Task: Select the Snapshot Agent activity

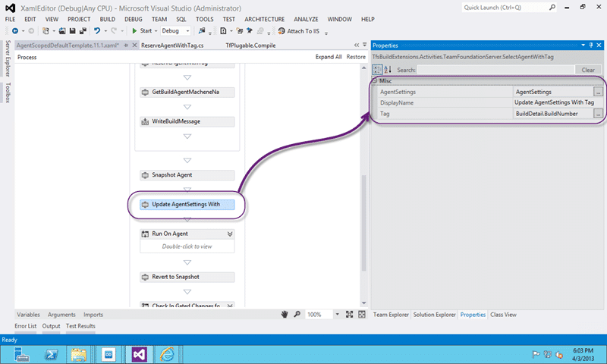Action: click(x=187, y=175)
